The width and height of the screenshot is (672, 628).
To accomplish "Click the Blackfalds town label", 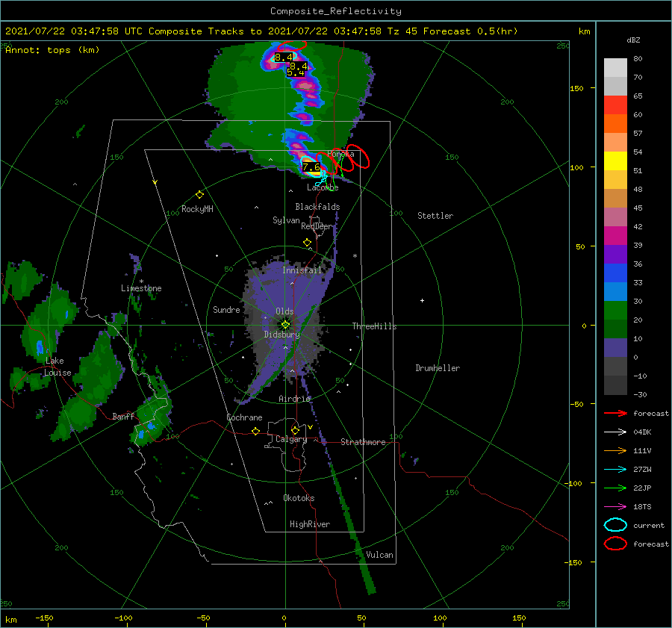I will tap(317, 207).
